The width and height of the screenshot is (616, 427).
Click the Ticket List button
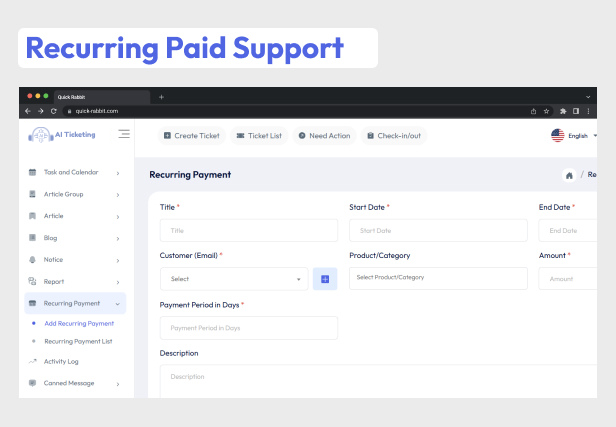pos(259,135)
